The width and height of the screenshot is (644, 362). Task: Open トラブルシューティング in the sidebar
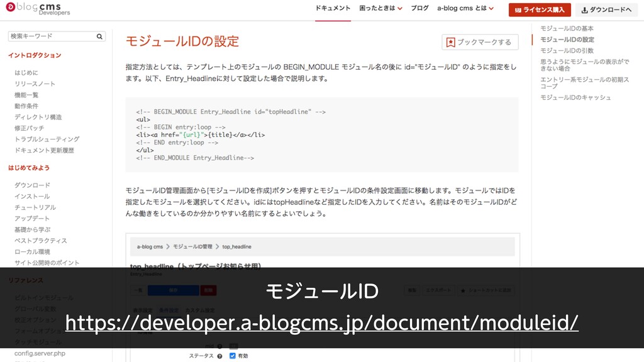pyautogui.click(x=47, y=139)
